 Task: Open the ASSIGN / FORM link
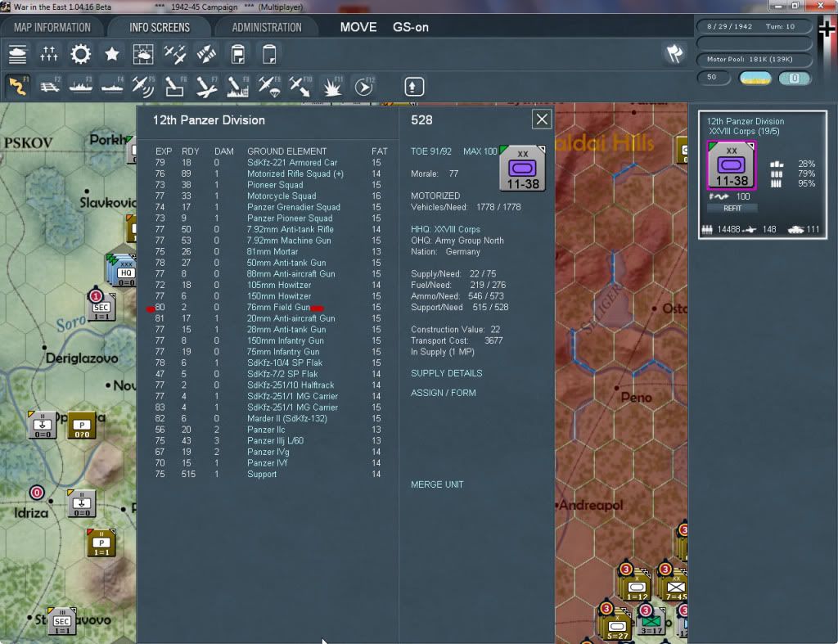443,393
